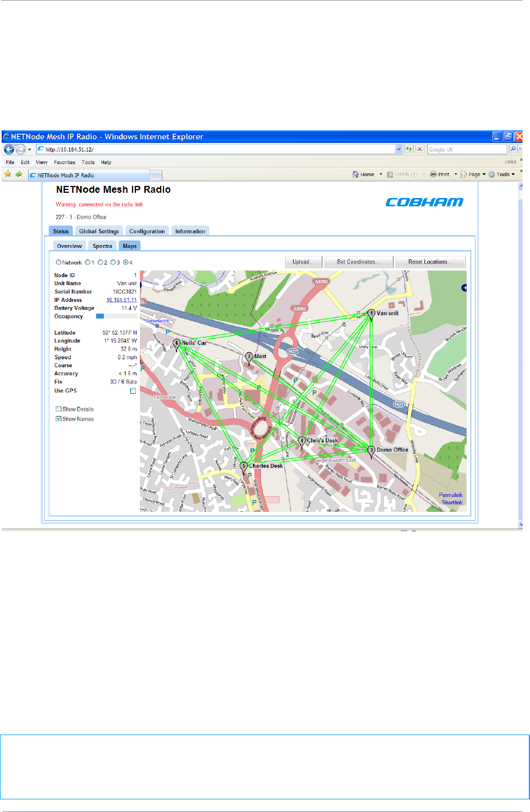Select map radio button 2

100,263
